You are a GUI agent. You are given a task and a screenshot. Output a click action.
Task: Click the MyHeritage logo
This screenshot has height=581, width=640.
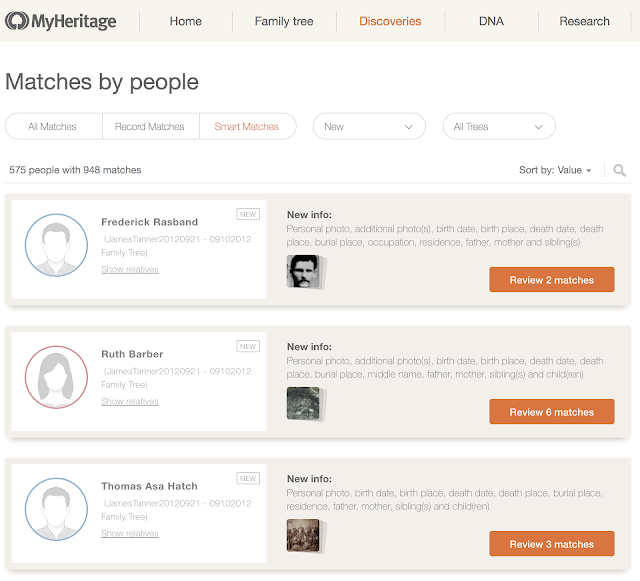[x=61, y=21]
